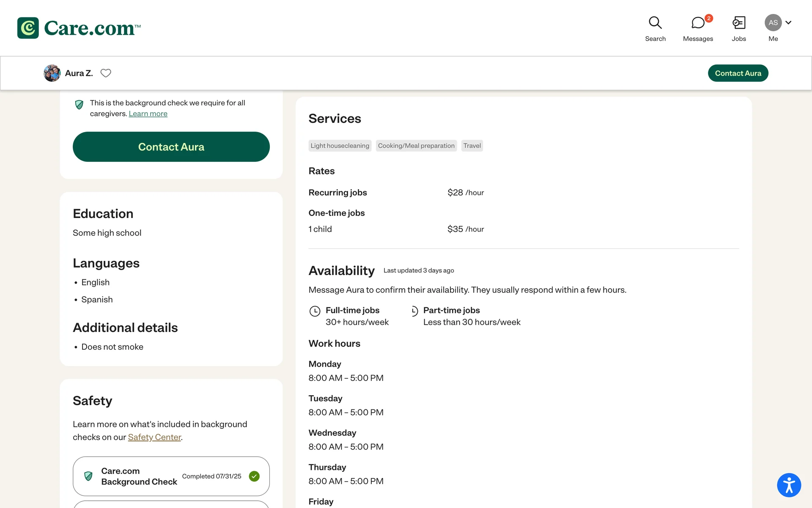812x508 pixels.
Task: Click the green completed checkmark icon
Action: pos(254,476)
